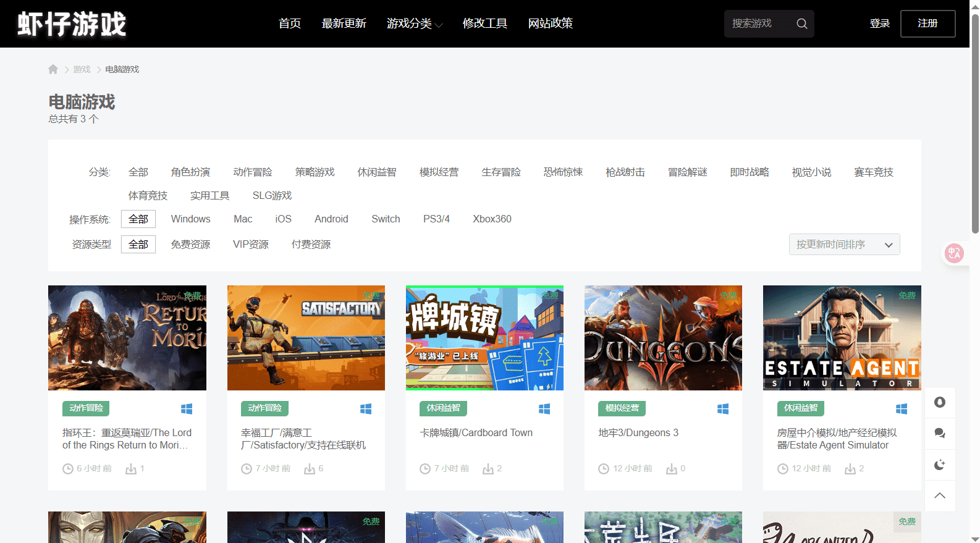This screenshot has width=980, height=543.
Task: Click download count icon on Dungeons 3 card
Action: click(x=672, y=469)
